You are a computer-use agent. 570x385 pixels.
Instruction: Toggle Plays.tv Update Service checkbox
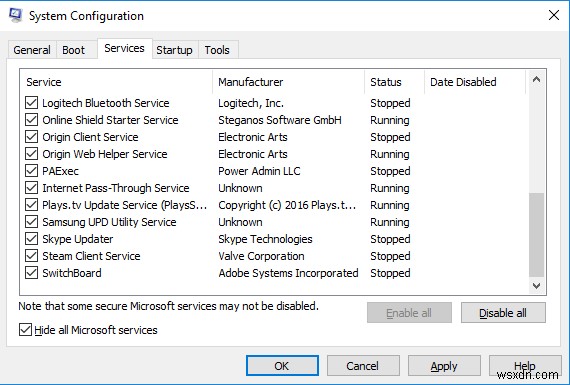tap(32, 205)
